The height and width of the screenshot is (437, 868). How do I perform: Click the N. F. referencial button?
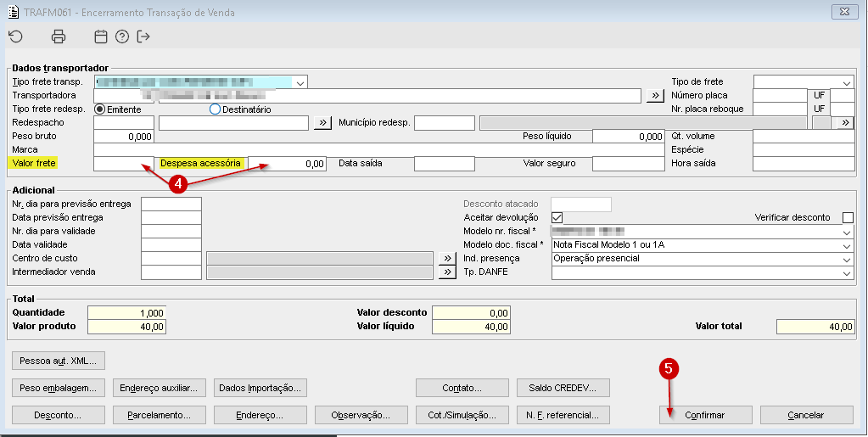(x=563, y=415)
